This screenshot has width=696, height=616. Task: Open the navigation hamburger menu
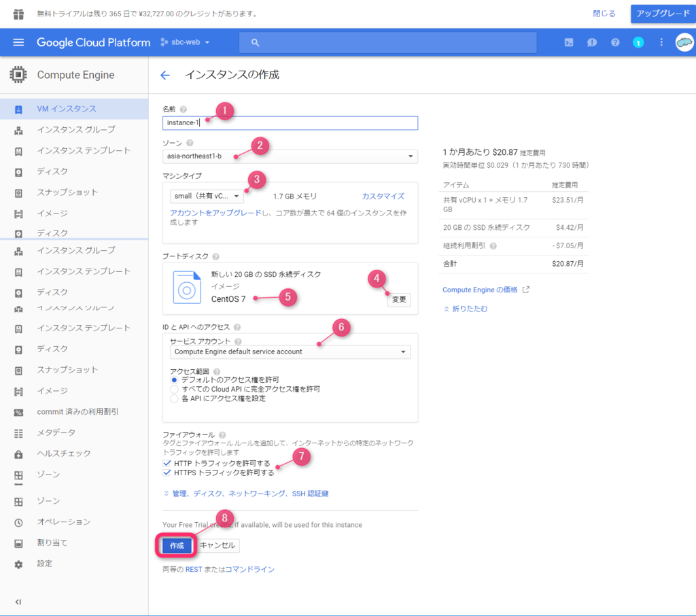(x=18, y=42)
